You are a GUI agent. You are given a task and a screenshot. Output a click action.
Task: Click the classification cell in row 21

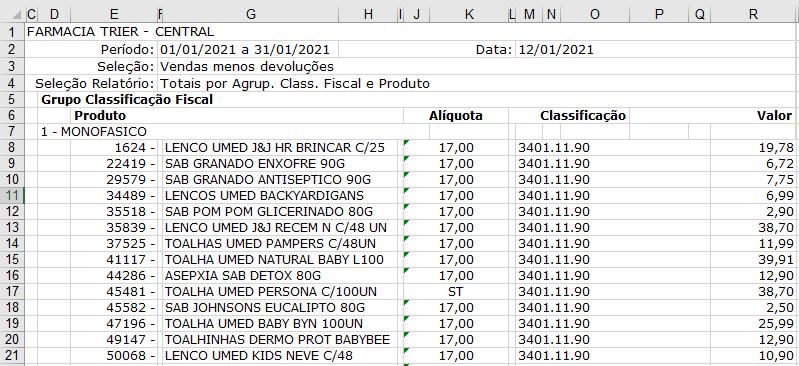pos(553,355)
